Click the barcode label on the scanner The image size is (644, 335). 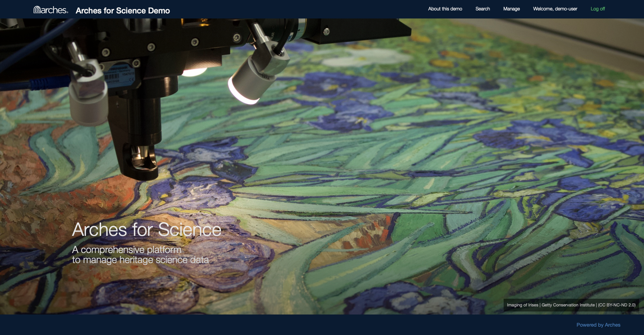(x=112, y=77)
